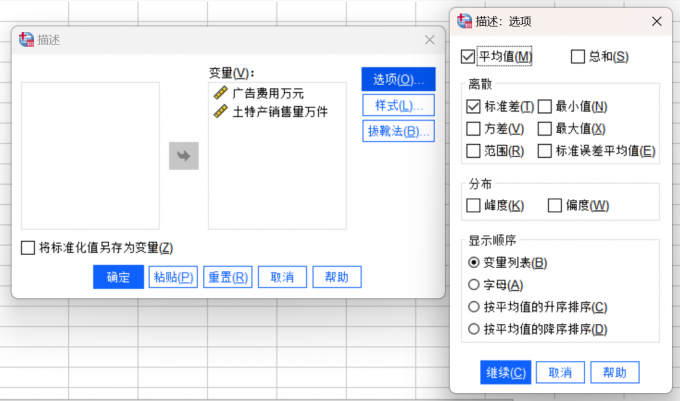Select 变量列表(B) display order
This screenshot has width=680, height=401.
pos(474,263)
